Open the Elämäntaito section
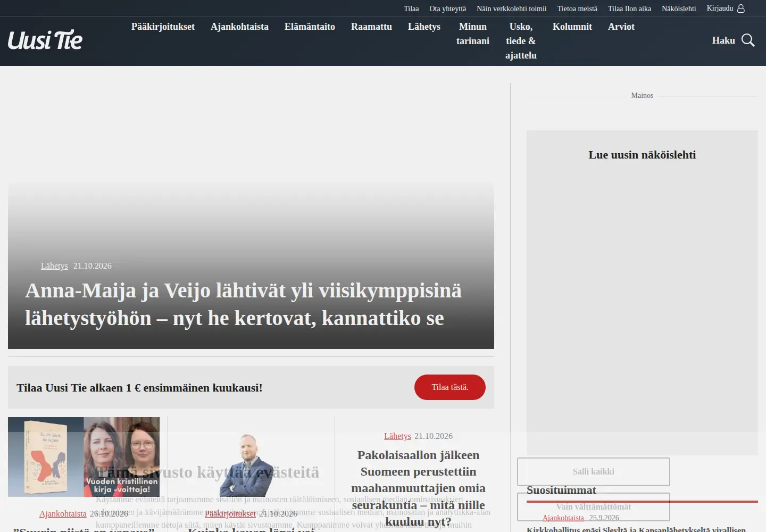This screenshot has width=766, height=532. click(x=310, y=27)
